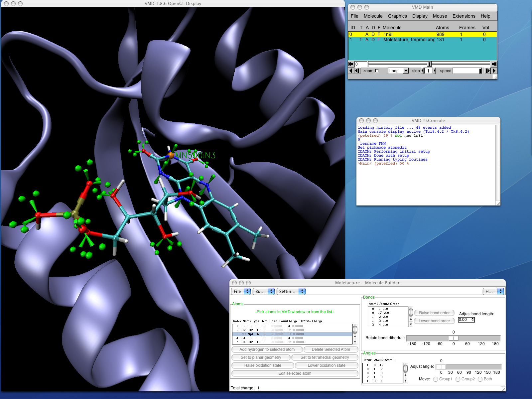
Task: Open the Graphics menu in VMD Main
Action: [x=397, y=16]
